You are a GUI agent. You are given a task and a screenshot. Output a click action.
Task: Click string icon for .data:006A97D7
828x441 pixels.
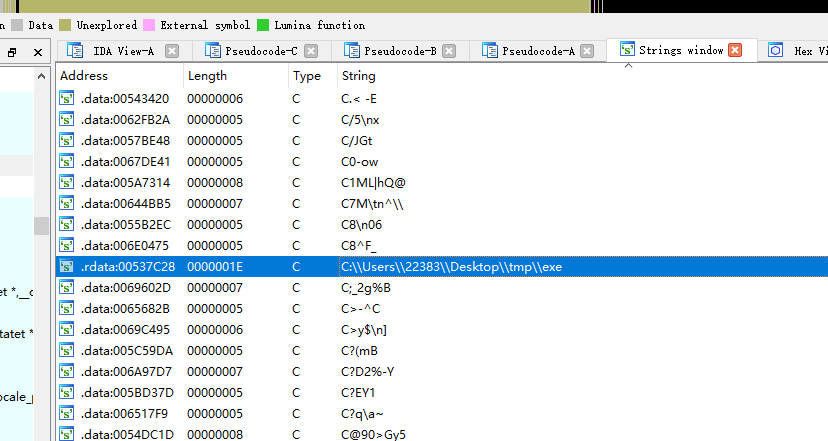[x=67, y=371]
